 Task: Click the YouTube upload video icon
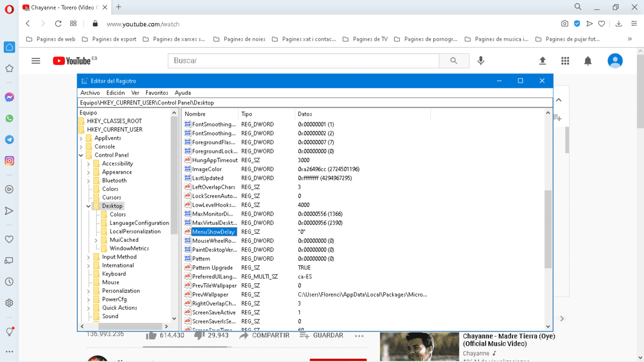(543, 61)
